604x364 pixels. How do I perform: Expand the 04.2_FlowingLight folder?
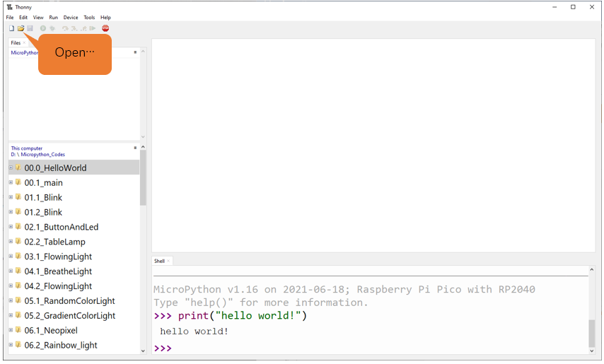[x=11, y=286]
